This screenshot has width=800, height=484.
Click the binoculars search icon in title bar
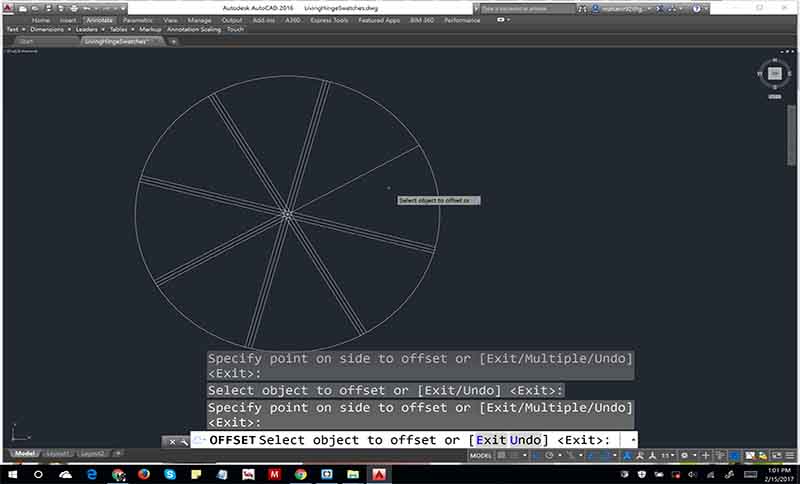582,9
